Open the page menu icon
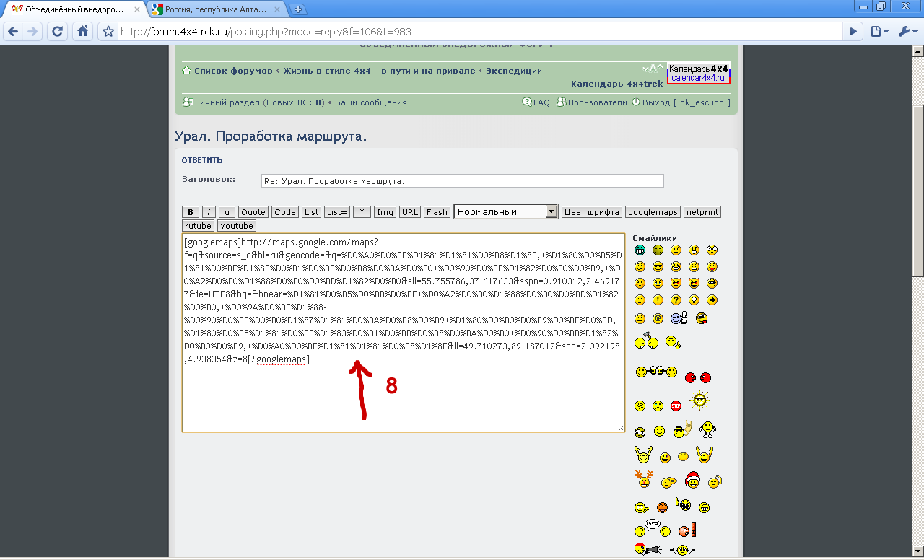This screenshot has height=560, width=924. [879, 32]
